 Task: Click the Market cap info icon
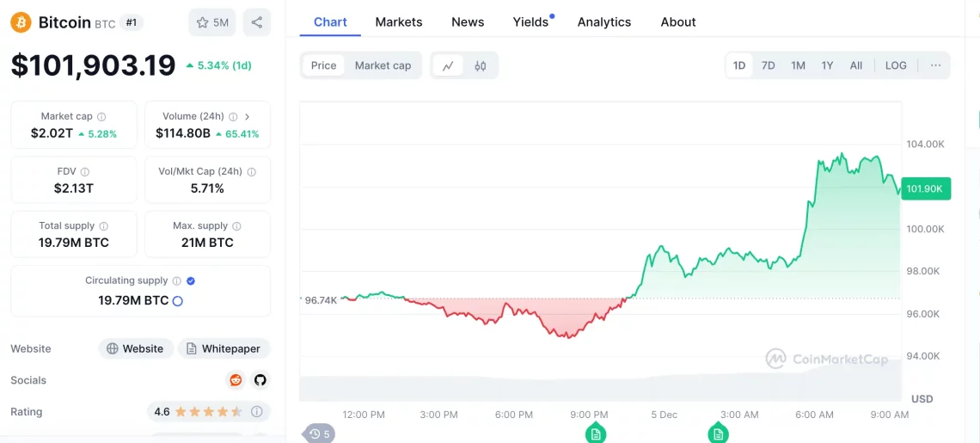pos(101,117)
